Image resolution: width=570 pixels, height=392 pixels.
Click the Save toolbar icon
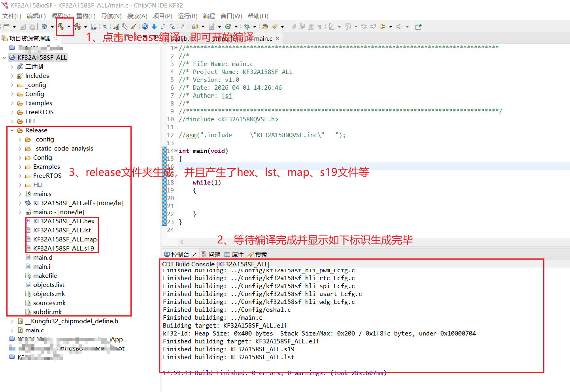[x=23, y=26]
